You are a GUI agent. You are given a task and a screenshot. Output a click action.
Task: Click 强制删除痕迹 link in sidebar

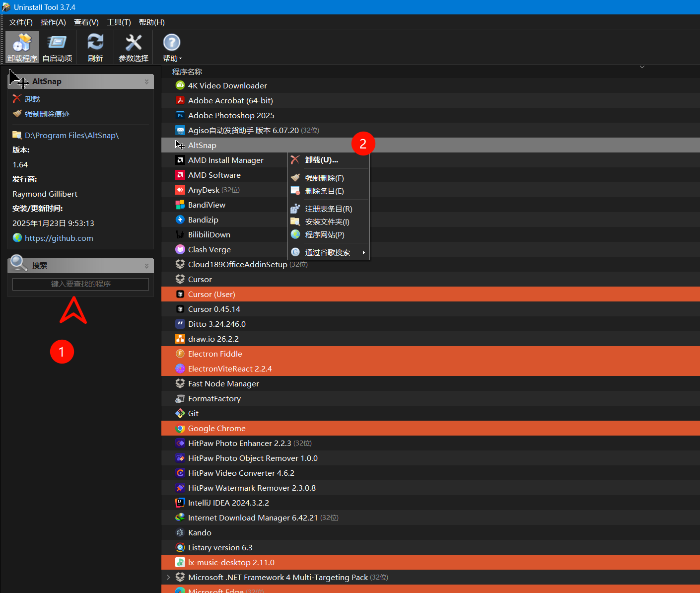[47, 114]
